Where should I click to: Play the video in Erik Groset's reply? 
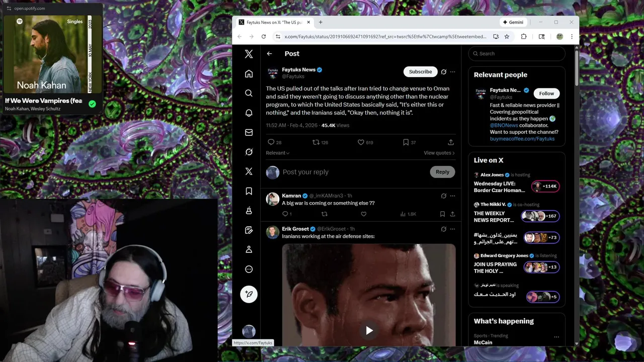click(x=369, y=330)
